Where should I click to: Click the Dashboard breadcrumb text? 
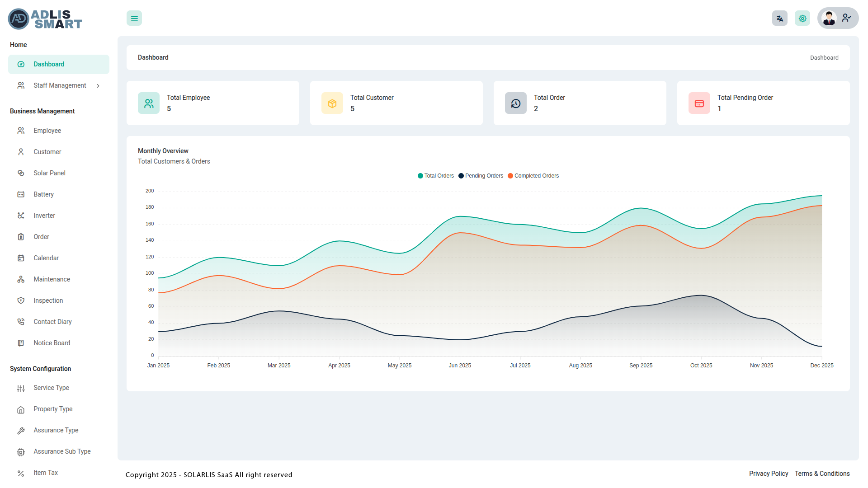tap(824, 58)
